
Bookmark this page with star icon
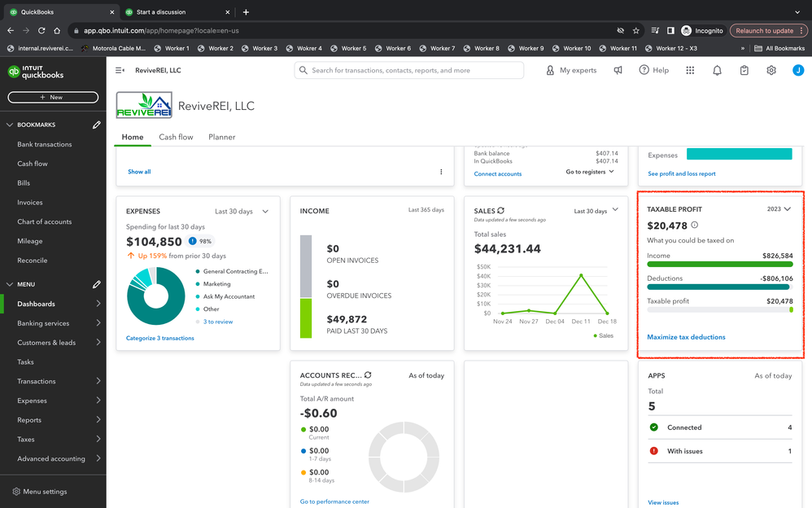click(x=636, y=31)
